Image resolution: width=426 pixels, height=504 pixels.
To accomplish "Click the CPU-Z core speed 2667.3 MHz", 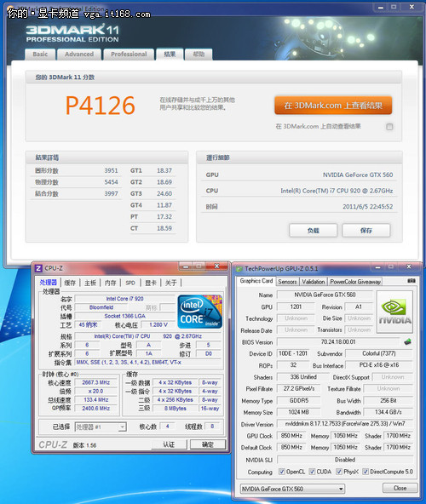I will 96,382.
